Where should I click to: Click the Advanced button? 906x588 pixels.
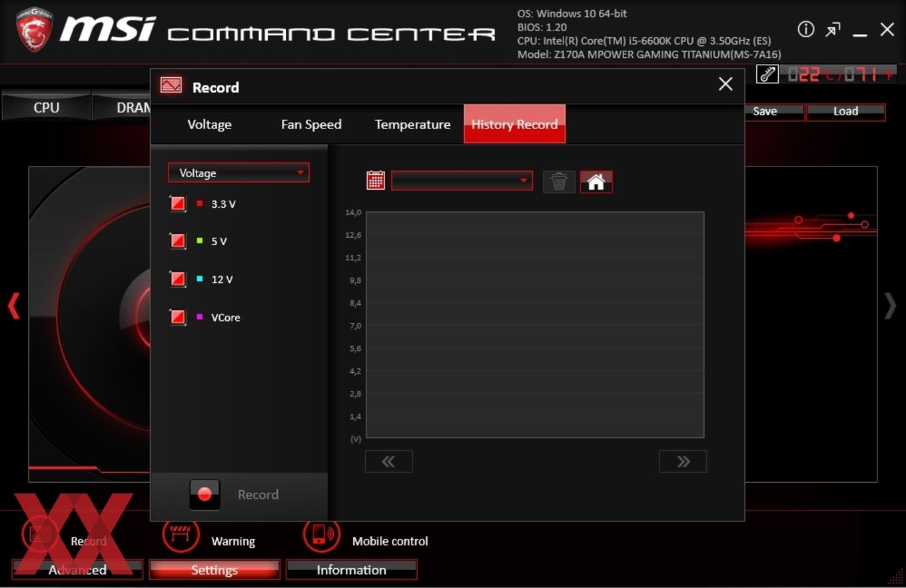pos(77,569)
